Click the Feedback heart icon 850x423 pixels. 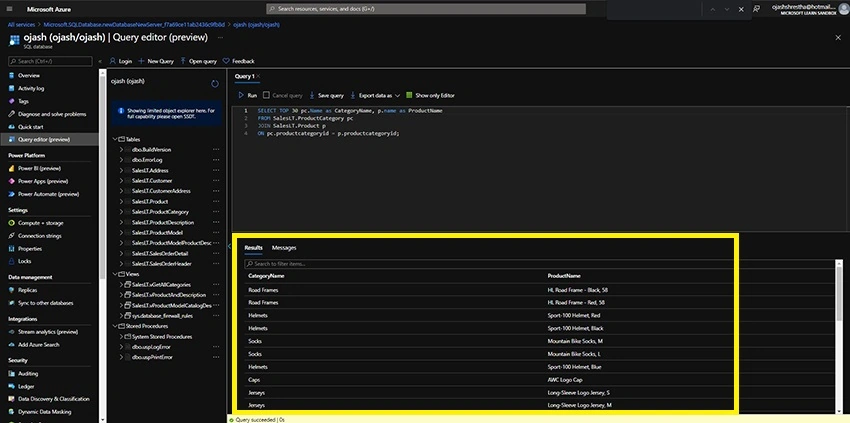[x=226, y=61]
